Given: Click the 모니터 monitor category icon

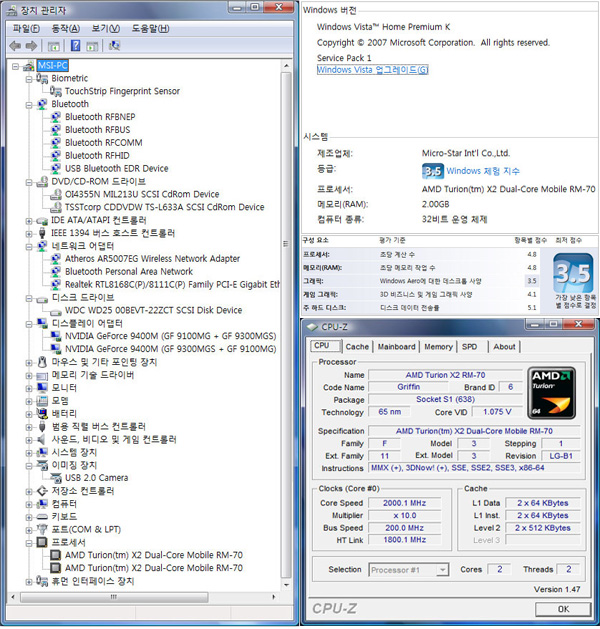Looking at the screenshot, I should click(x=42, y=388).
